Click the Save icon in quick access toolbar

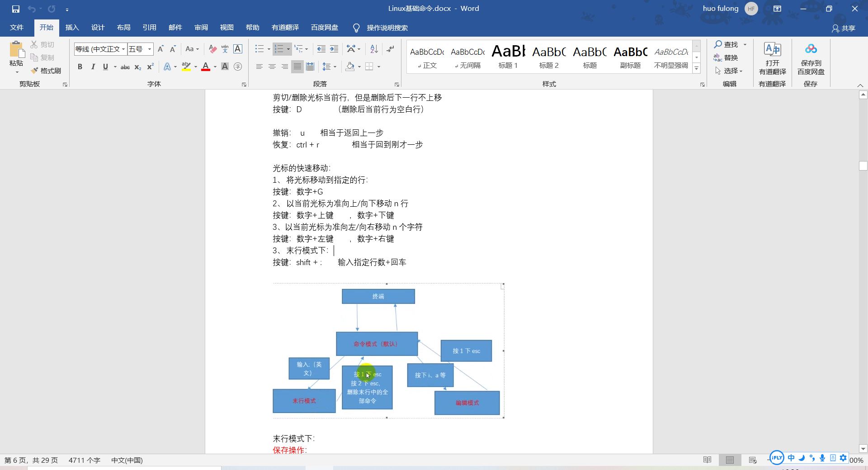(15, 8)
